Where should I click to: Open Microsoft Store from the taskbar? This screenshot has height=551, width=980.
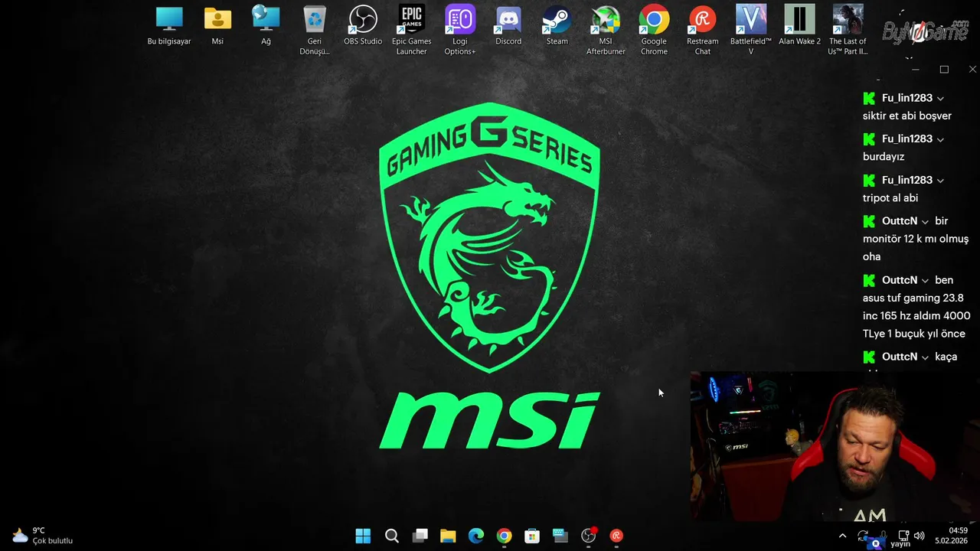532,536
